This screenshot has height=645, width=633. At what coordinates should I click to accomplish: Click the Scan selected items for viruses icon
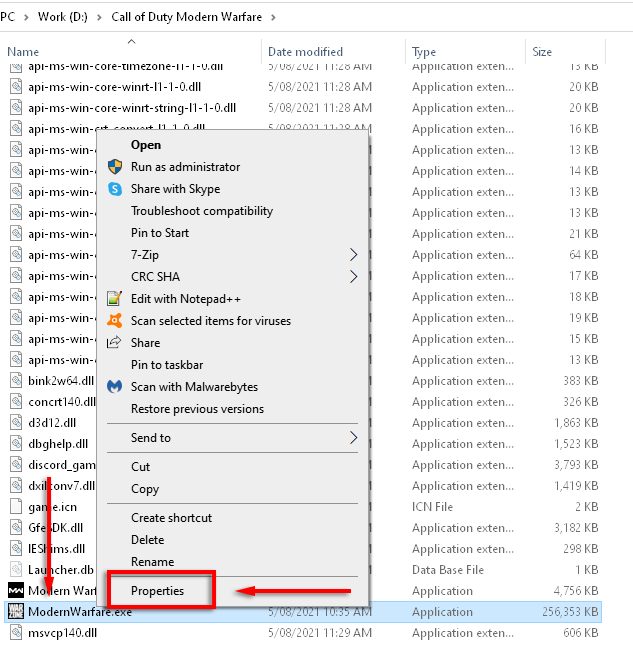click(x=114, y=321)
